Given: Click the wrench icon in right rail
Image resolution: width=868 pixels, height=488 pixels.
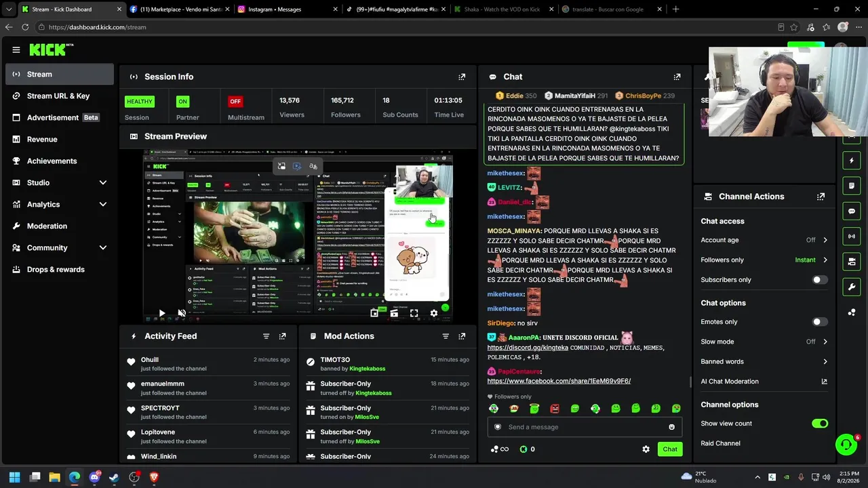Looking at the screenshot, I should (852, 287).
